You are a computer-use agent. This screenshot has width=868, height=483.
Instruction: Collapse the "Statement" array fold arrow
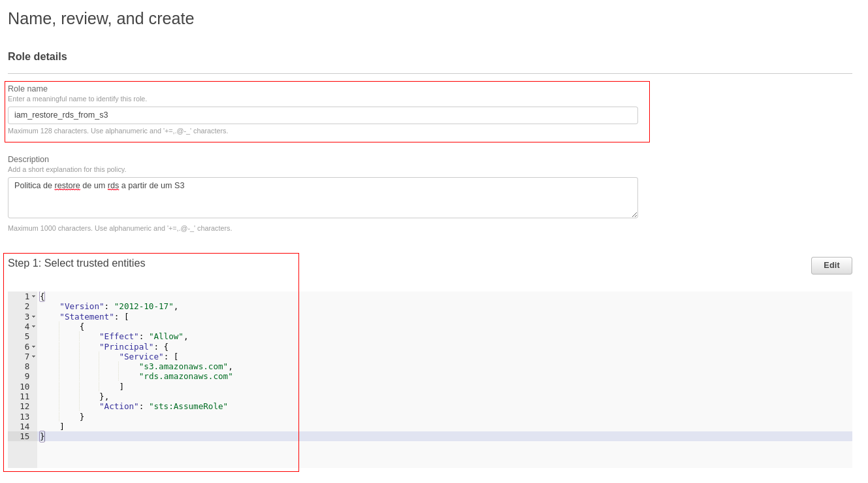click(x=34, y=317)
